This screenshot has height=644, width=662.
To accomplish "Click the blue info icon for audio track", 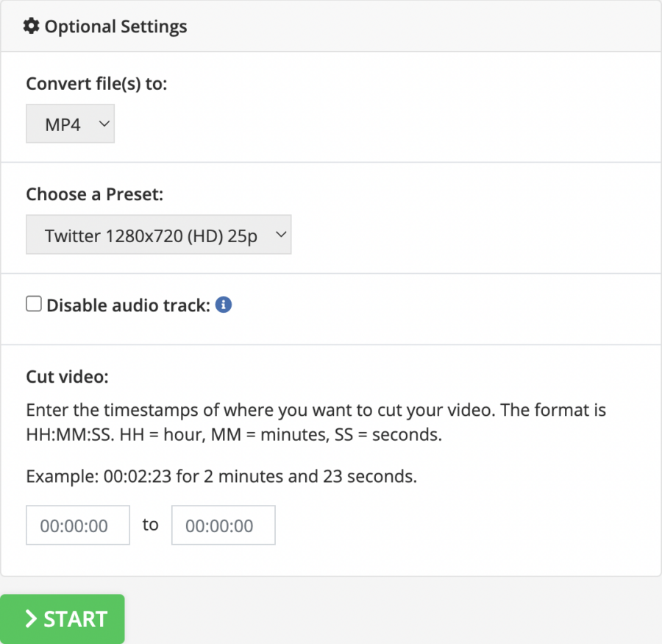I will coord(224,304).
